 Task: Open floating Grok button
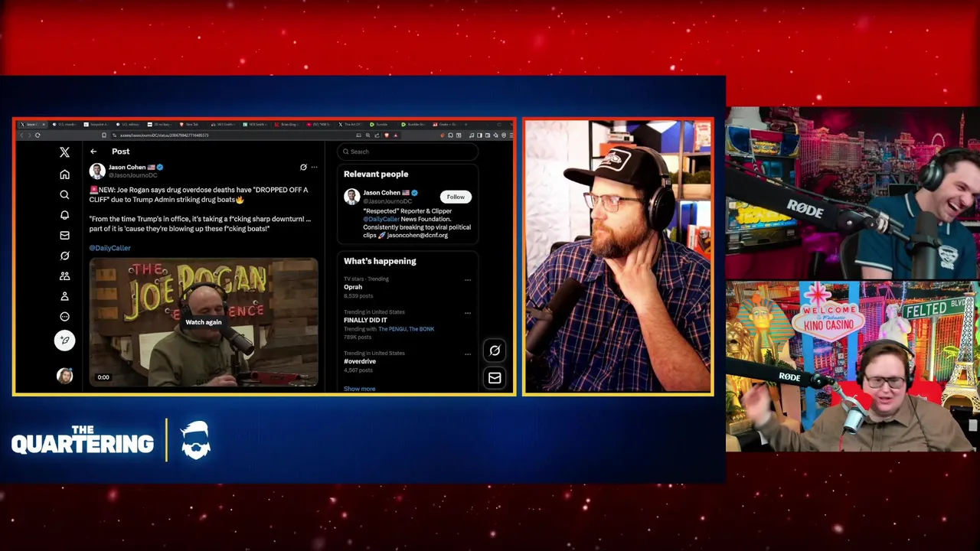(495, 350)
